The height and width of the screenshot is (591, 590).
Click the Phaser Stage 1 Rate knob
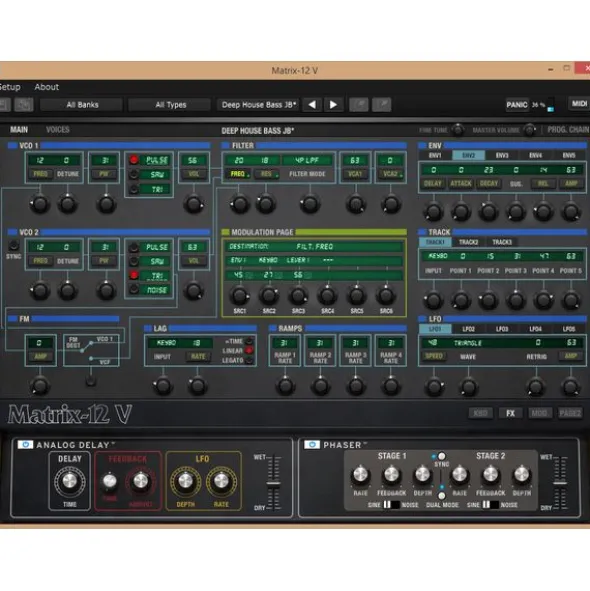tap(360, 474)
